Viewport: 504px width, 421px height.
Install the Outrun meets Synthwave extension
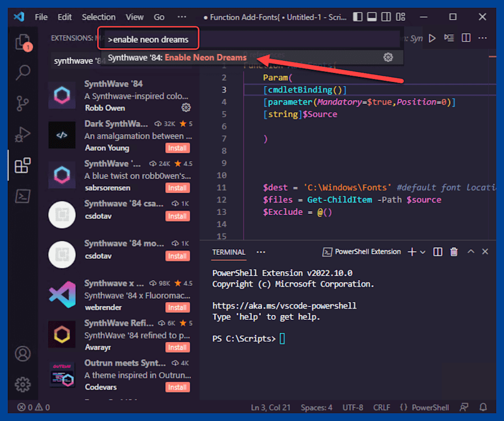(x=177, y=387)
